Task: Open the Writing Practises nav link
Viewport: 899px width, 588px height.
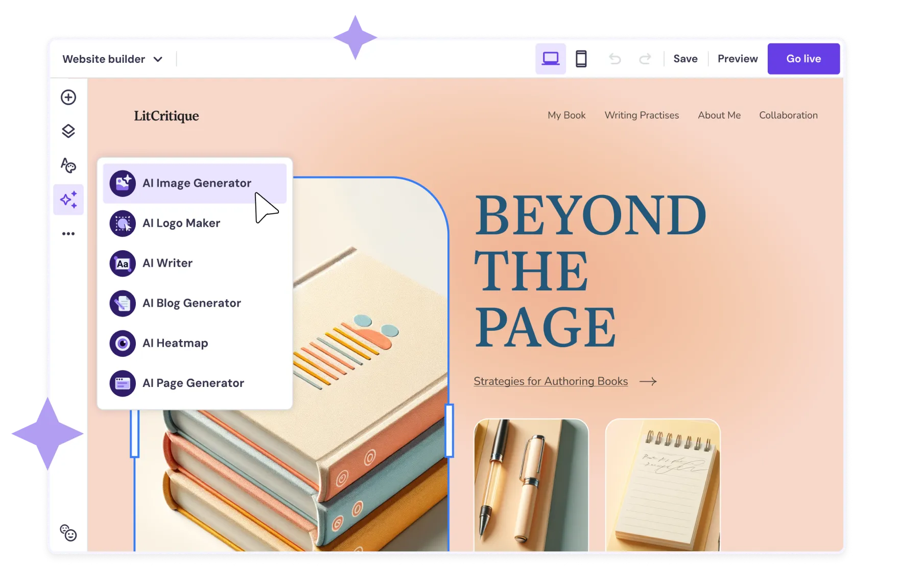Action: [642, 115]
